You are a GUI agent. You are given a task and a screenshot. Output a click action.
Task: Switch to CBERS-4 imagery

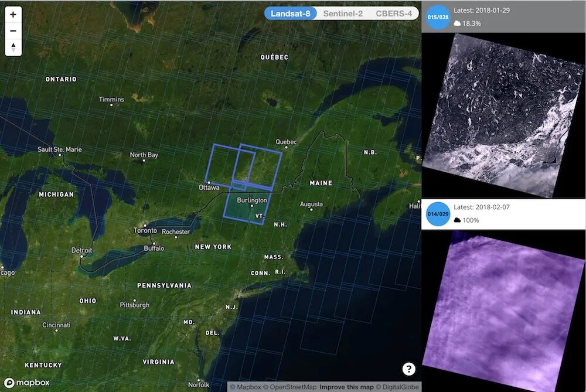pyautogui.click(x=394, y=13)
